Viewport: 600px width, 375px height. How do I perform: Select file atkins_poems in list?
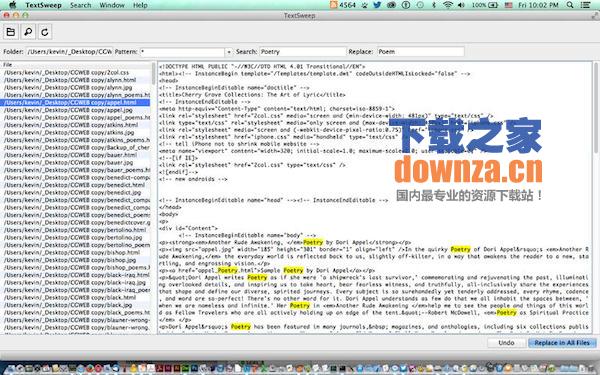[x=75, y=140]
